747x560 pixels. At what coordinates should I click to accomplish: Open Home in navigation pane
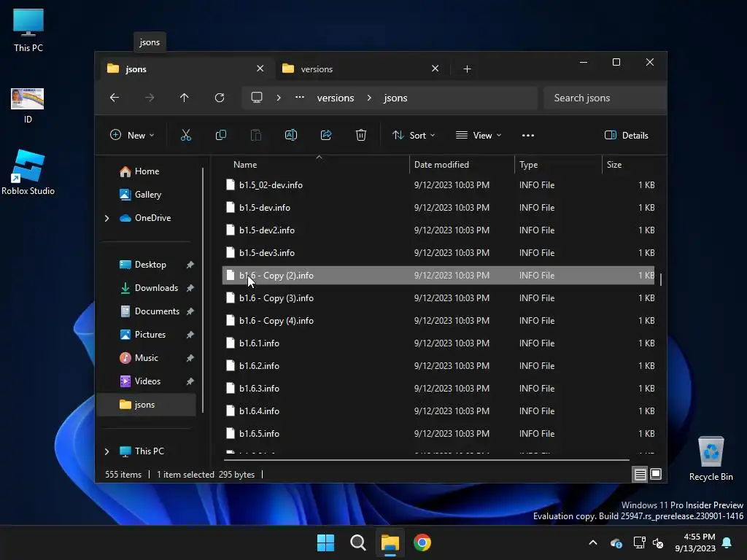point(147,171)
